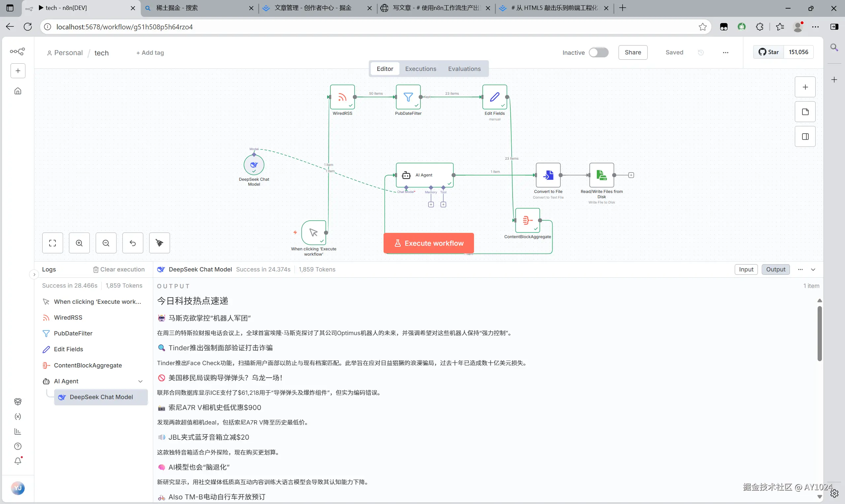Add a tag to the tech workflow

click(x=150, y=53)
